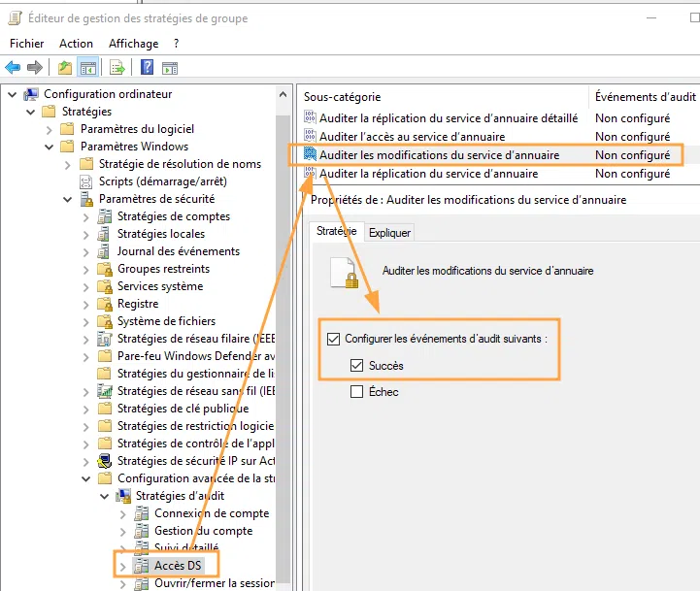Click the Stratégies d'audit icon
The image size is (700, 591).
123,496
